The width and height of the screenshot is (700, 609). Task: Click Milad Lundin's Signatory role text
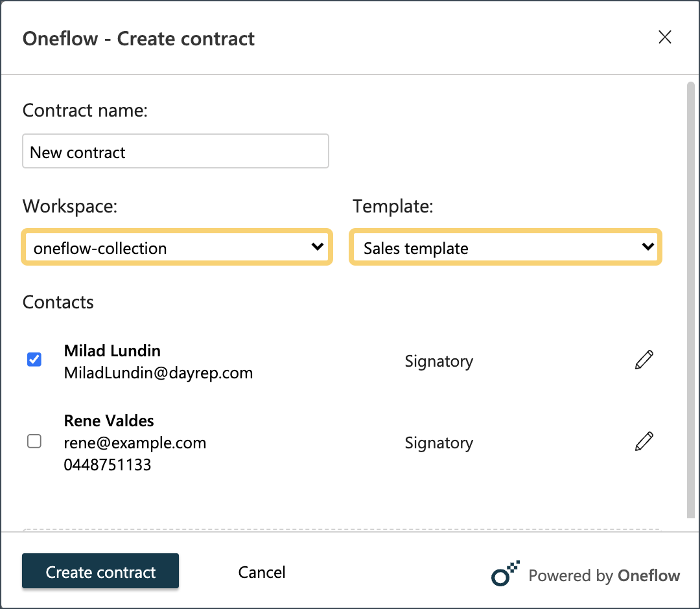[439, 361]
